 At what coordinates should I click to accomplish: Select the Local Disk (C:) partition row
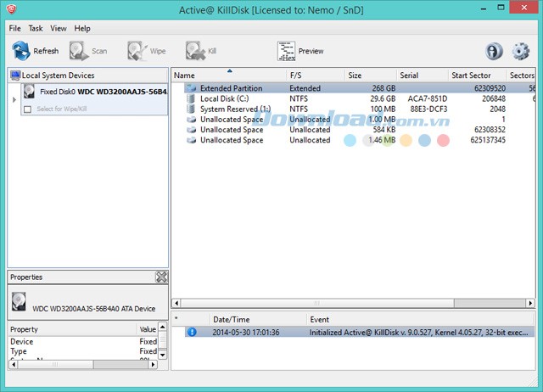(x=223, y=98)
